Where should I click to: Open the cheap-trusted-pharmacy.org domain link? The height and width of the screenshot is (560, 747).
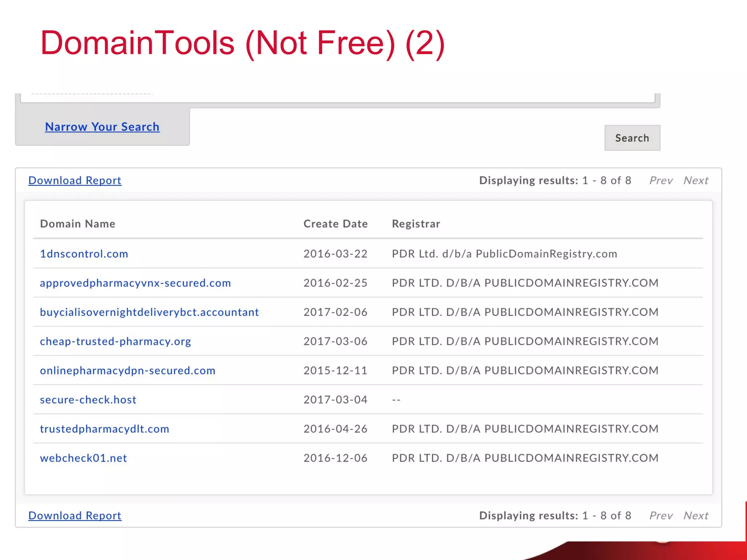pyautogui.click(x=115, y=341)
